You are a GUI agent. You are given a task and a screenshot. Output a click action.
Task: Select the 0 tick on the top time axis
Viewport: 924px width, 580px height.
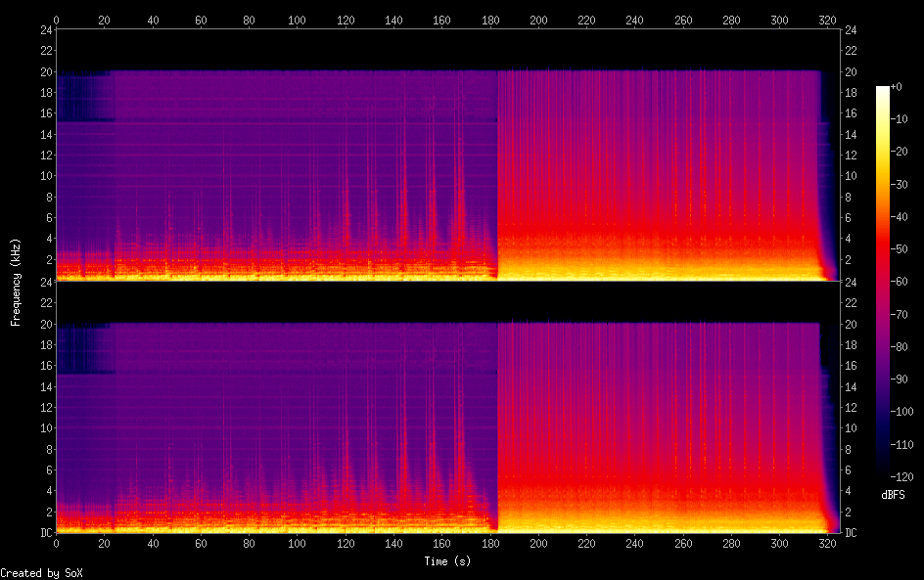(56, 19)
